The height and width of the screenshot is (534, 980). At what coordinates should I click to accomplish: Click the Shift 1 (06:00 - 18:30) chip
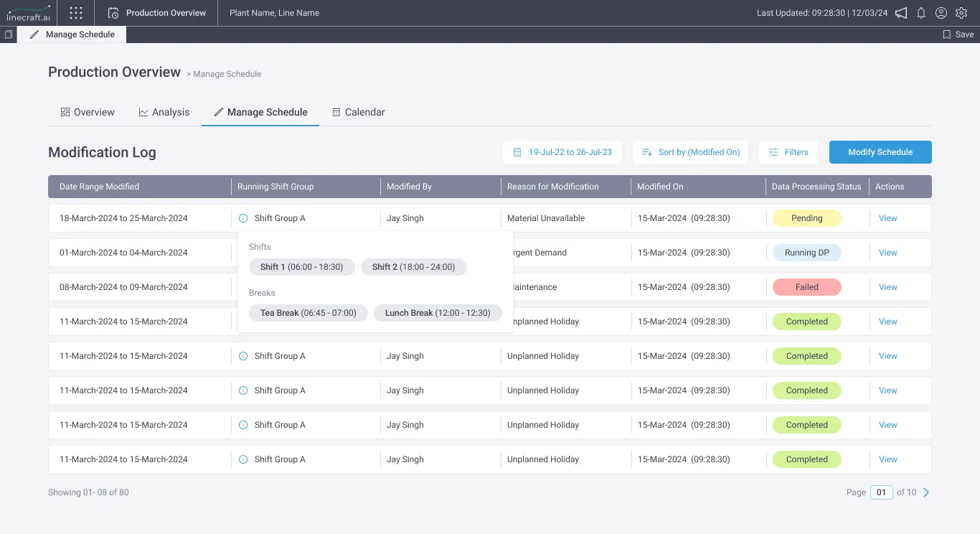click(302, 267)
